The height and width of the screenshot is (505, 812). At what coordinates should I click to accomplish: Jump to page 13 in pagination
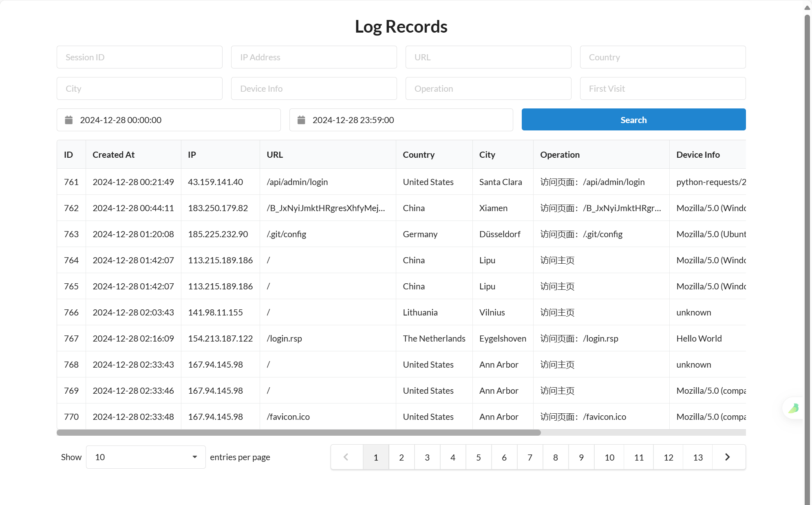698,457
